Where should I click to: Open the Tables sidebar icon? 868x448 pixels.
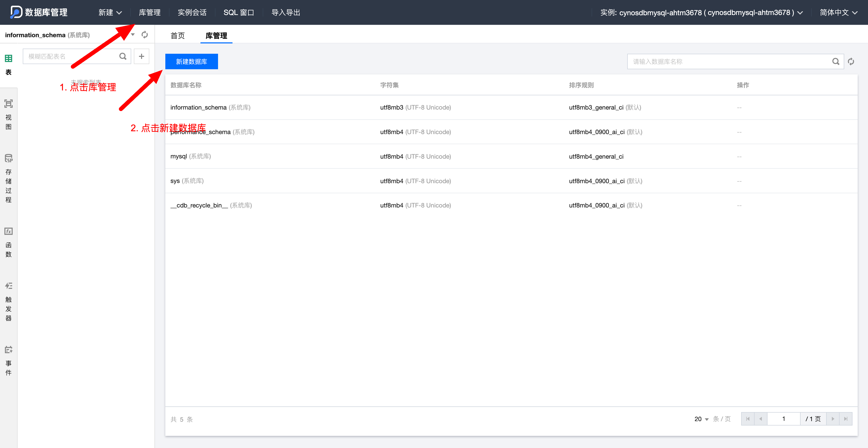pos(9,59)
